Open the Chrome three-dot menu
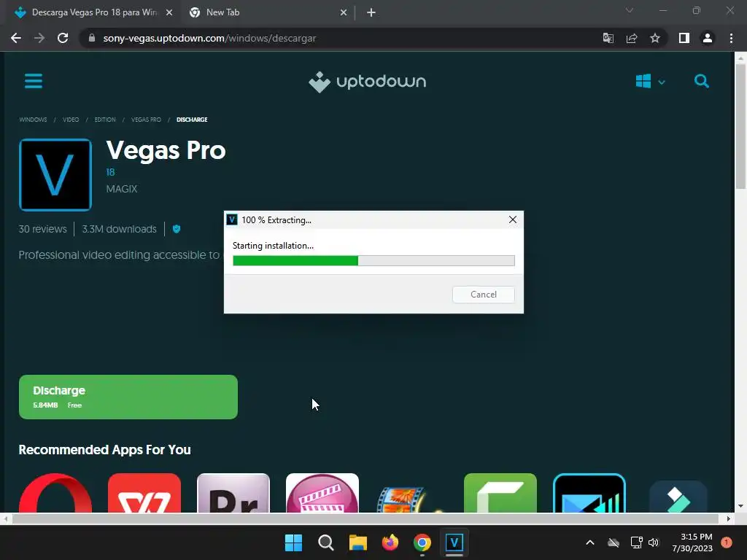Screen dimensions: 747x560 click(731, 38)
